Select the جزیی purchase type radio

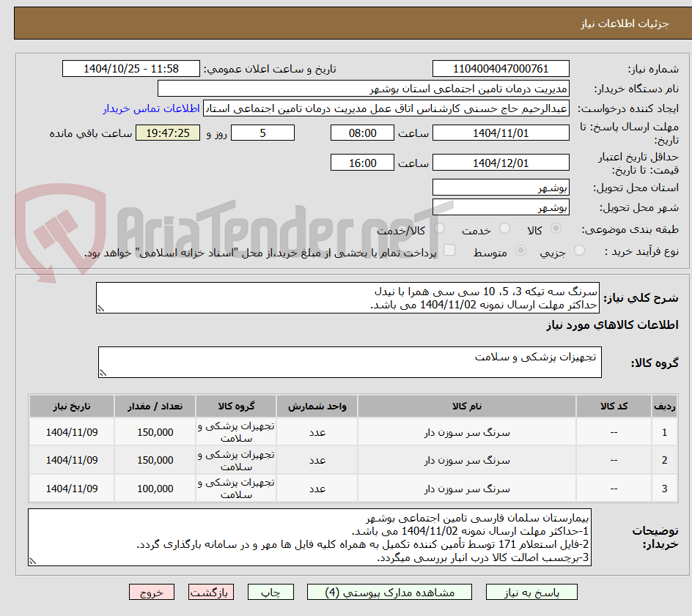tap(578, 251)
